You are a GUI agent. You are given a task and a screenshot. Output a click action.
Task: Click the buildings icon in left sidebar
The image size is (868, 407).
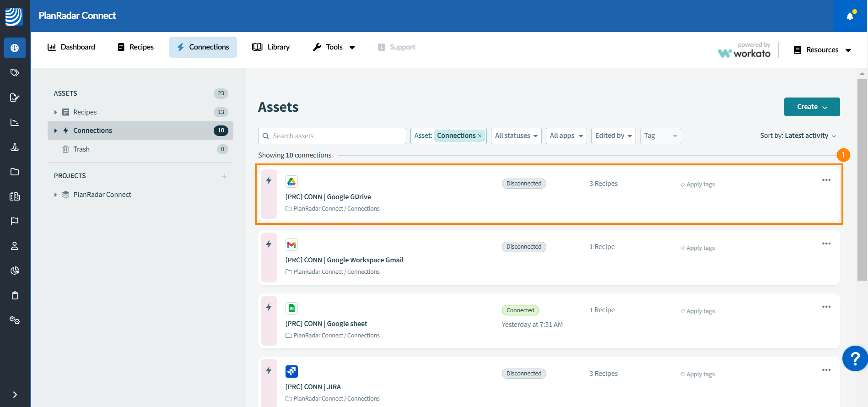(x=15, y=196)
